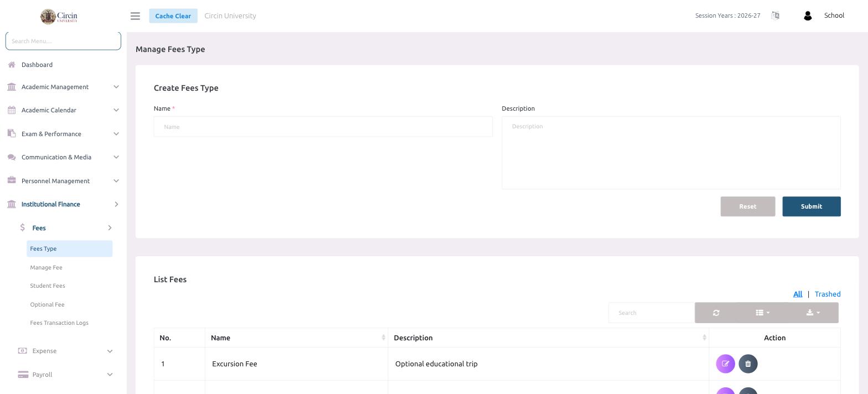Click the Payroll card icon
The height and width of the screenshot is (394, 868).
pyautogui.click(x=23, y=375)
